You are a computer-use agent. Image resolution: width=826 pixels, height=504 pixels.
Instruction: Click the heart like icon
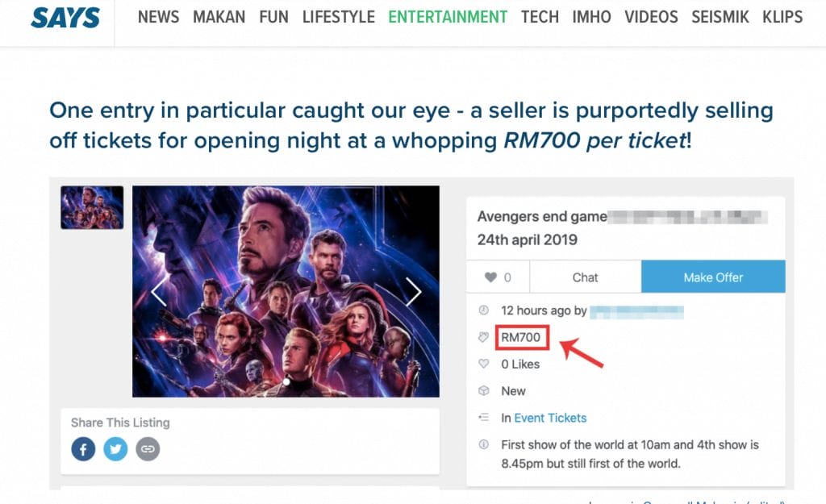pos(490,277)
